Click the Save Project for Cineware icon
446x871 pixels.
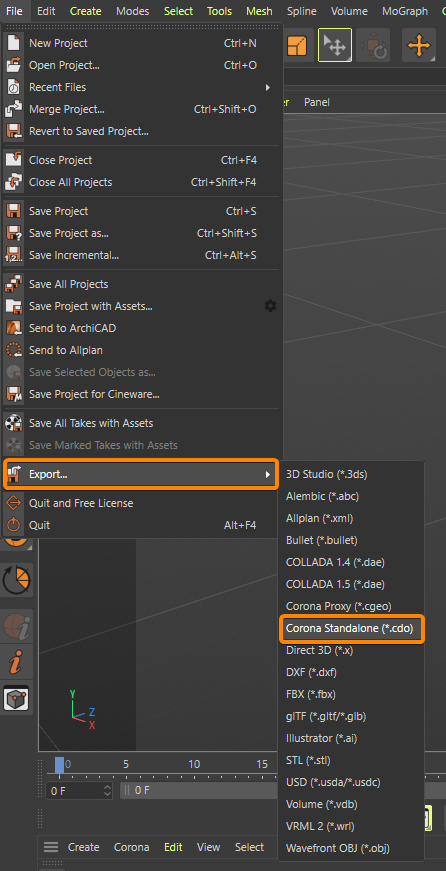point(13,394)
